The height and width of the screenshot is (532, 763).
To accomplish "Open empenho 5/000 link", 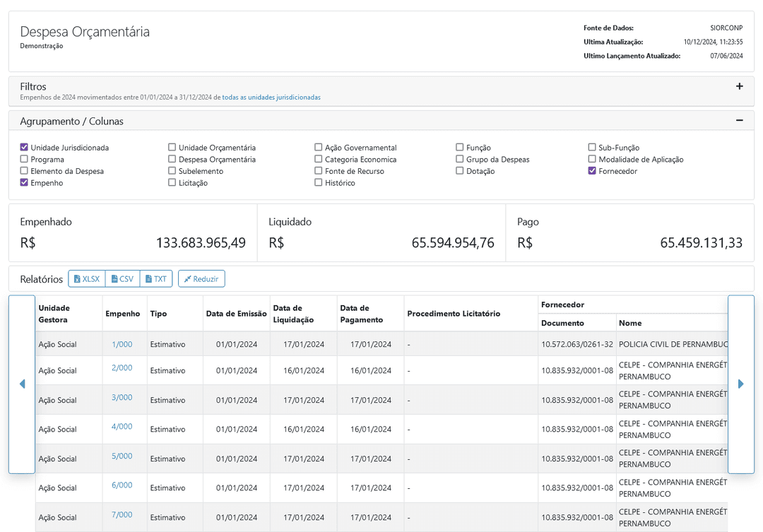I will [x=122, y=456].
